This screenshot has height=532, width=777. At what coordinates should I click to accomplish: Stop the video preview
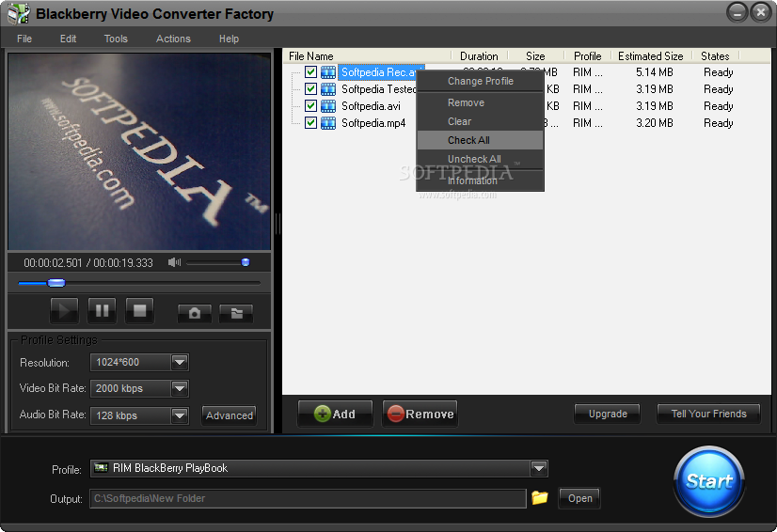click(x=140, y=310)
